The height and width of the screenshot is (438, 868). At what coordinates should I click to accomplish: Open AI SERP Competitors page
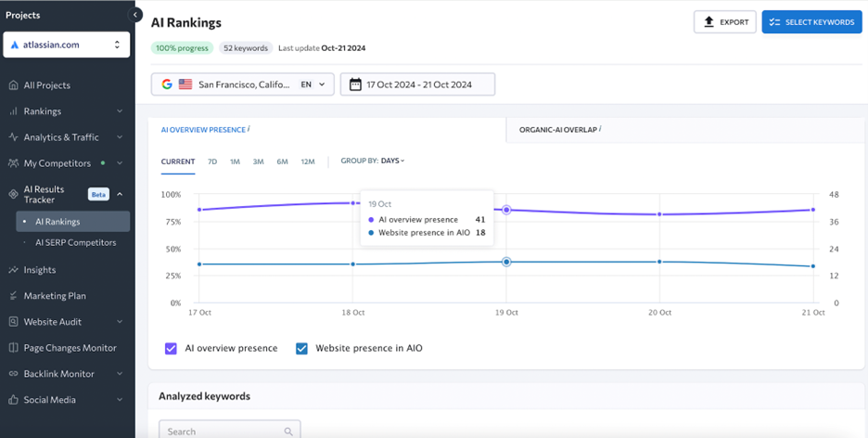75,242
